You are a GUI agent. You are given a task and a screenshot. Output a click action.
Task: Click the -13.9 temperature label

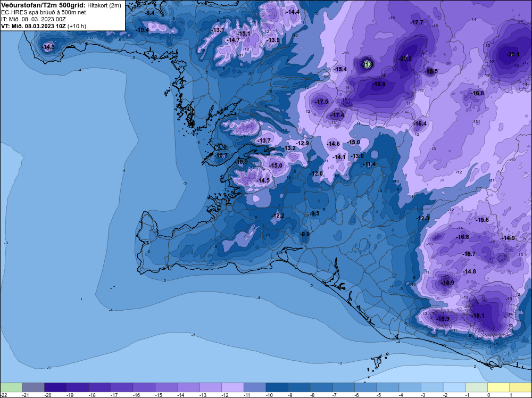pos(273,40)
